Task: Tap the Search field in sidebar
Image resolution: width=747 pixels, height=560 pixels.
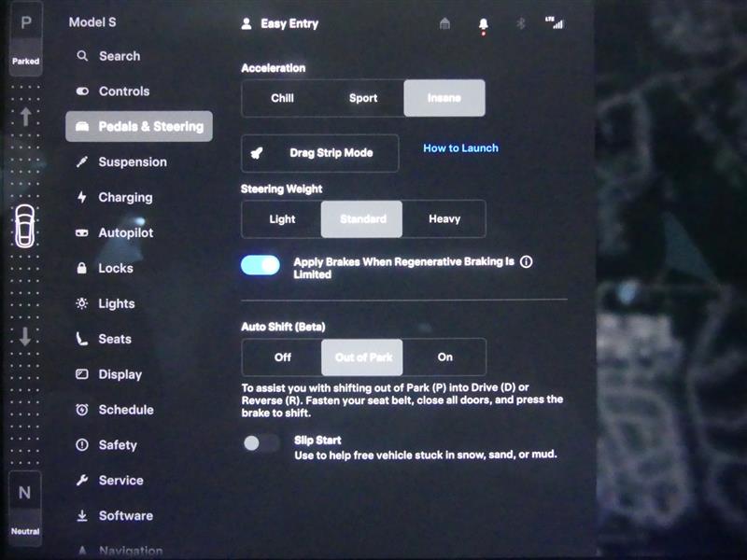Action: [119, 56]
